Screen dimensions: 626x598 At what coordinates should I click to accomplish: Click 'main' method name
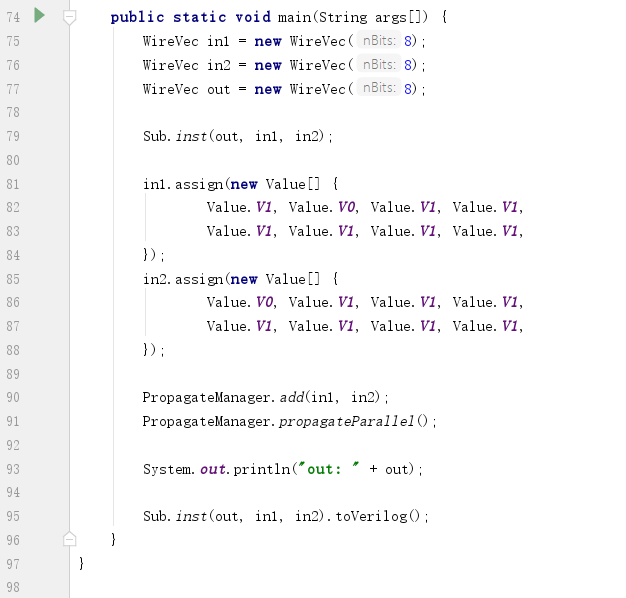295,17
